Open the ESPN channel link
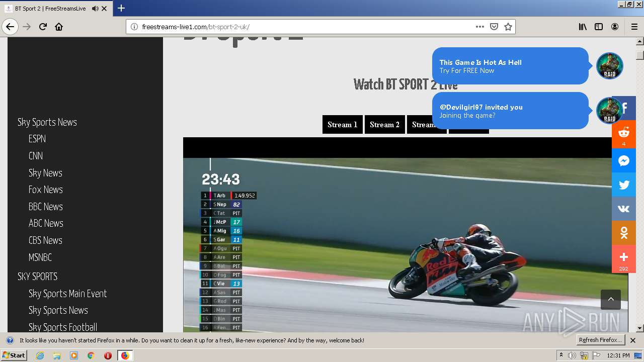The image size is (644, 362). pos(37,139)
